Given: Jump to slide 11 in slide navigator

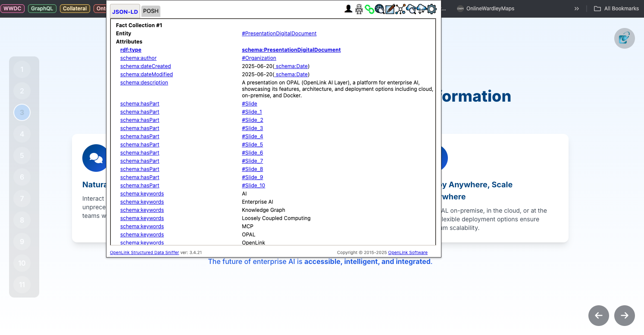Looking at the screenshot, I should tap(22, 285).
